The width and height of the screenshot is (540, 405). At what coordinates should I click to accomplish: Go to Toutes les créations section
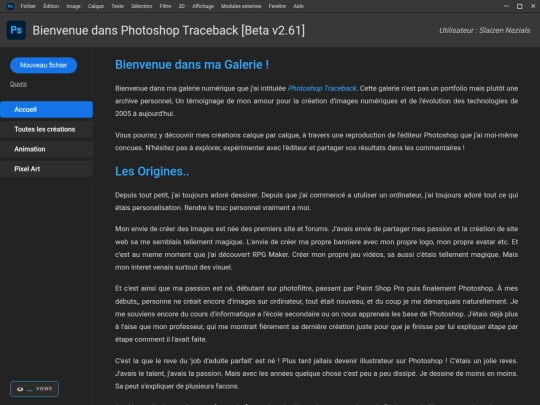46,129
